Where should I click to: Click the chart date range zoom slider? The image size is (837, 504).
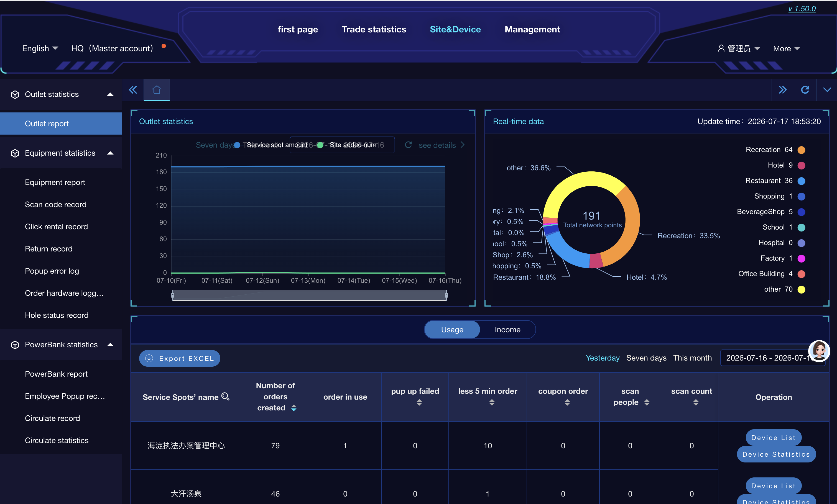310,295
